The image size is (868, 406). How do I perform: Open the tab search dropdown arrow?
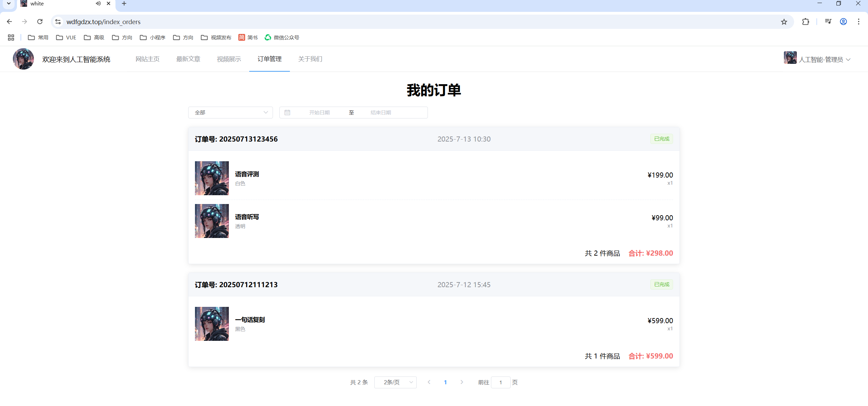pyautogui.click(x=9, y=3)
